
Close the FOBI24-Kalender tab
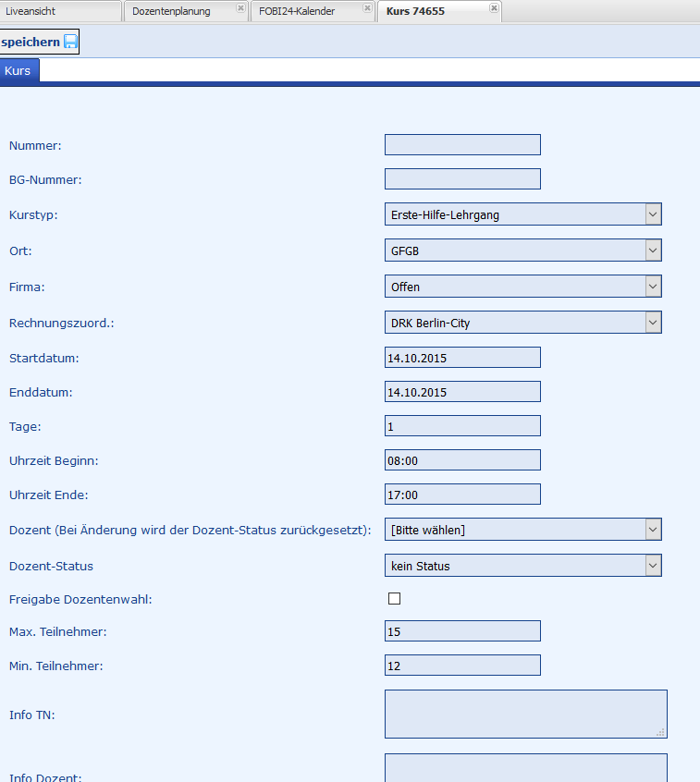367,8
